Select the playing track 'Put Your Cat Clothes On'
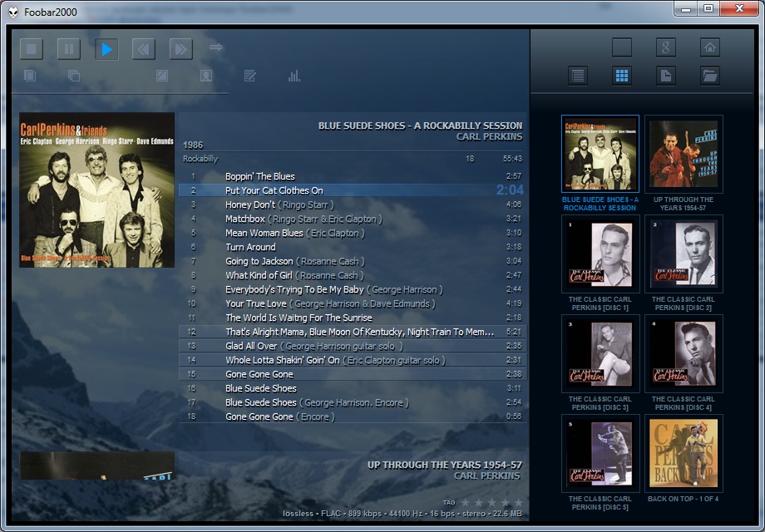The width and height of the screenshot is (765, 532). coord(353,190)
